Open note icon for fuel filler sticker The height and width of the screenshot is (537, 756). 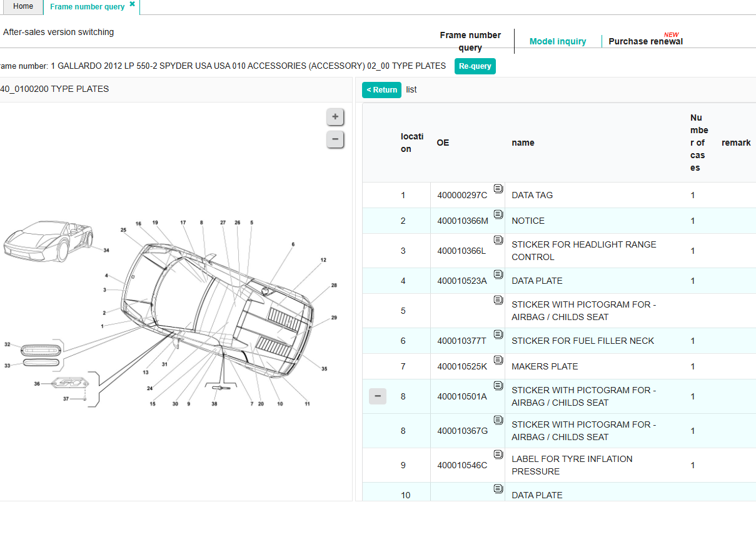(498, 334)
